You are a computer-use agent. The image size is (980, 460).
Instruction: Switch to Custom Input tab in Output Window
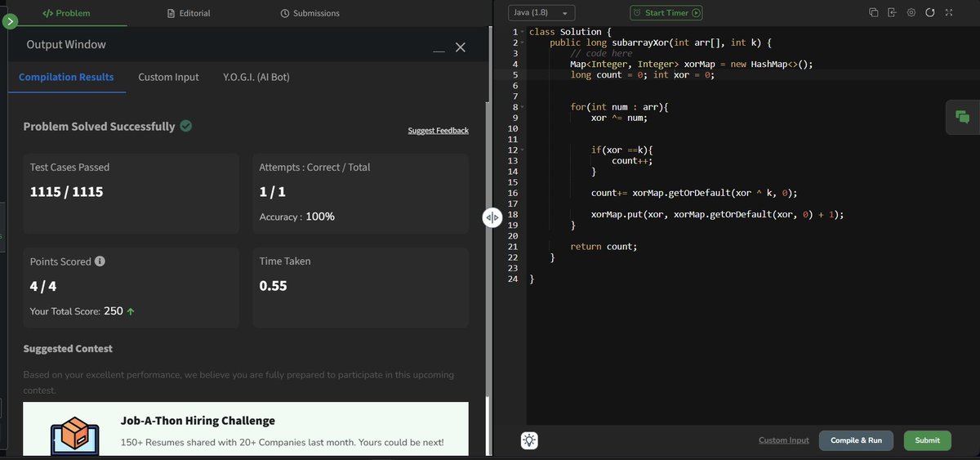pos(168,77)
